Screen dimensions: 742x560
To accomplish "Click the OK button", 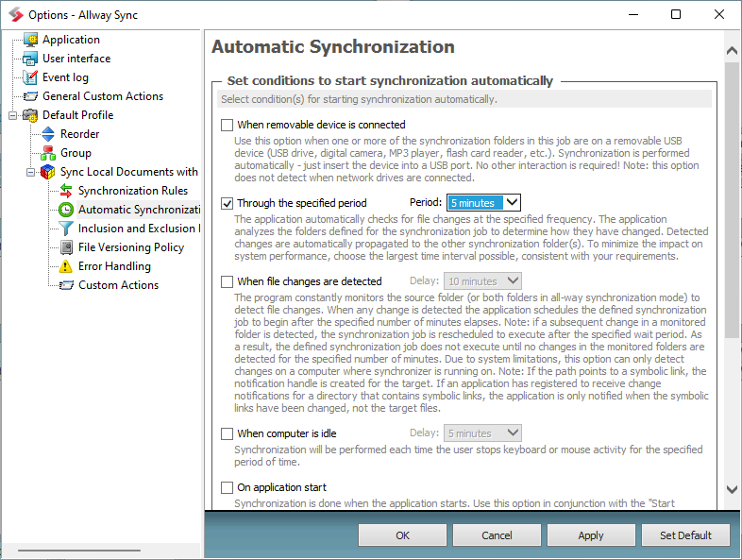I will coord(402,535).
